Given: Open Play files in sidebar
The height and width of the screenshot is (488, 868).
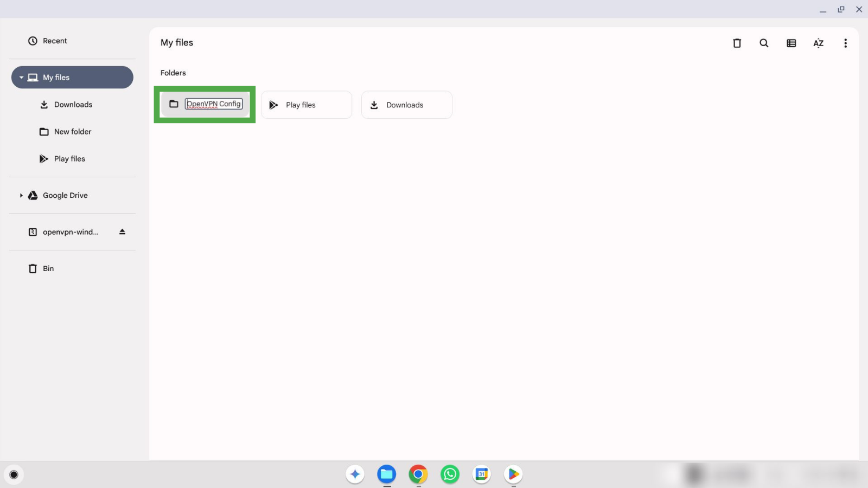Looking at the screenshot, I should click(x=72, y=159).
